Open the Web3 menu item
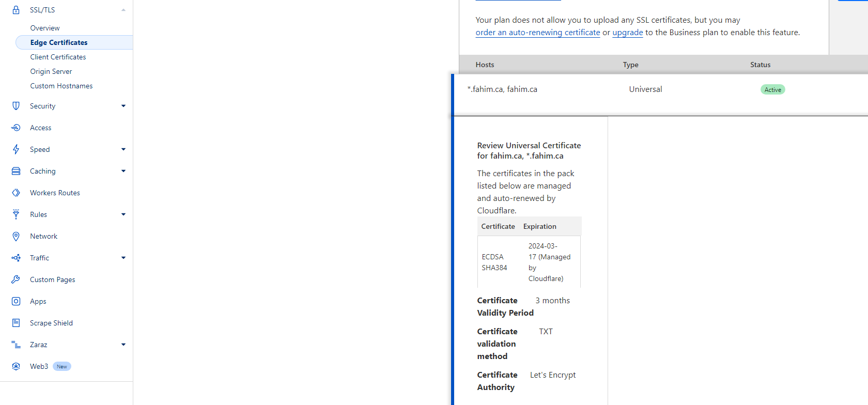The height and width of the screenshot is (405, 868). 39,366
